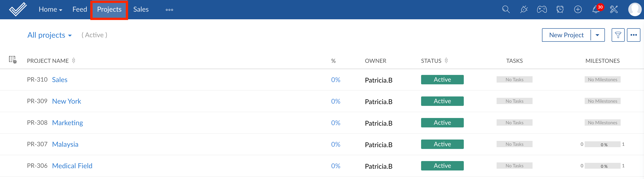Click the New Project button

[x=566, y=35]
